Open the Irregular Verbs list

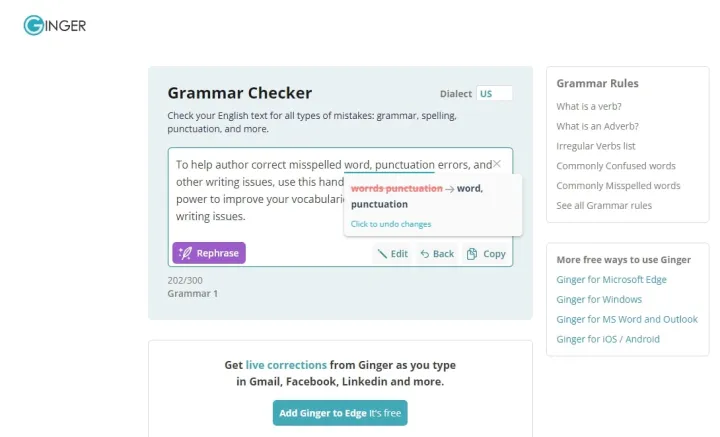(596, 146)
